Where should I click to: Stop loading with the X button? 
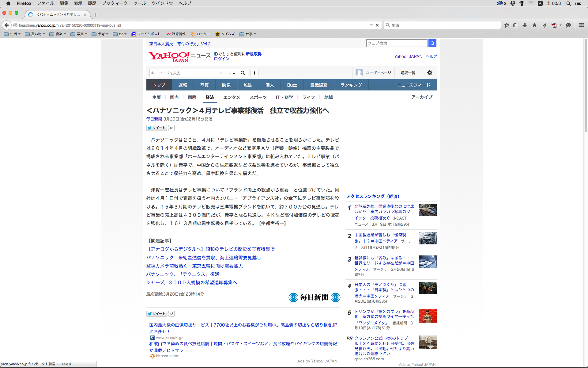coord(377,25)
